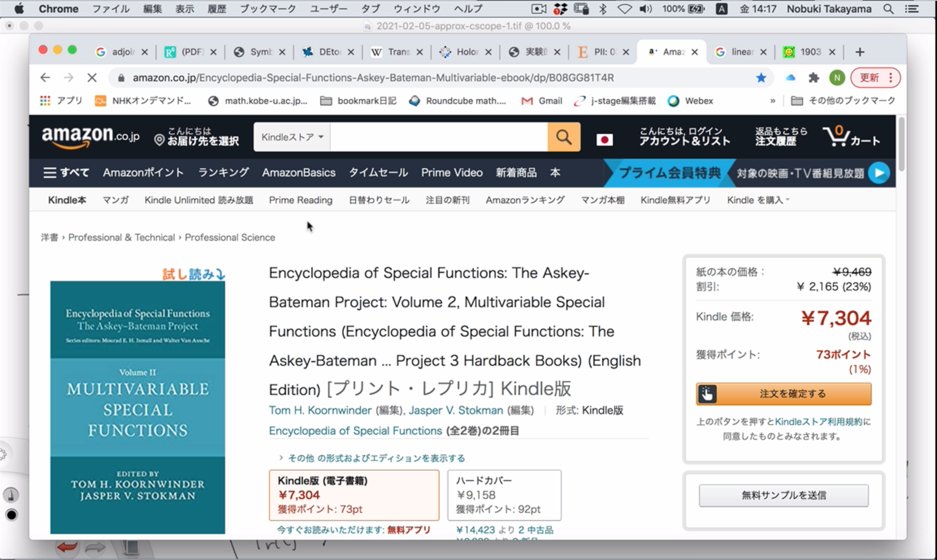
Task: Click the book cover thumbnail
Action: click(x=138, y=407)
